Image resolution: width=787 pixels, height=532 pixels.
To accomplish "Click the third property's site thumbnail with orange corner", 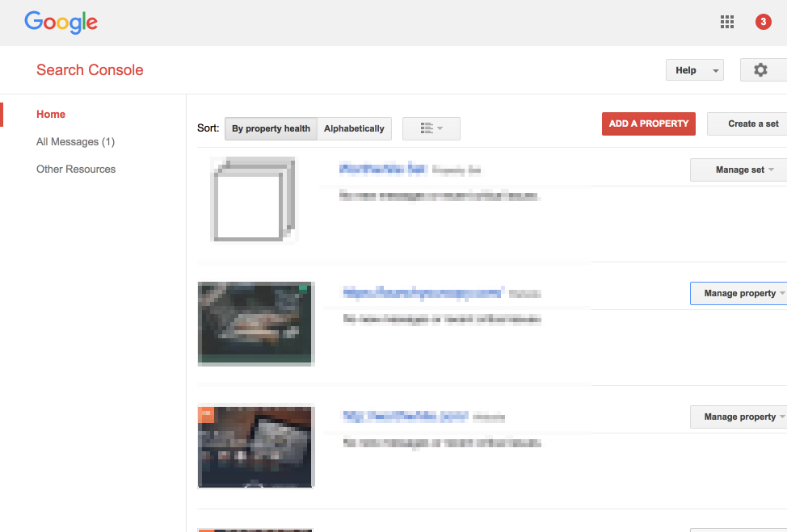I will tap(256, 446).
